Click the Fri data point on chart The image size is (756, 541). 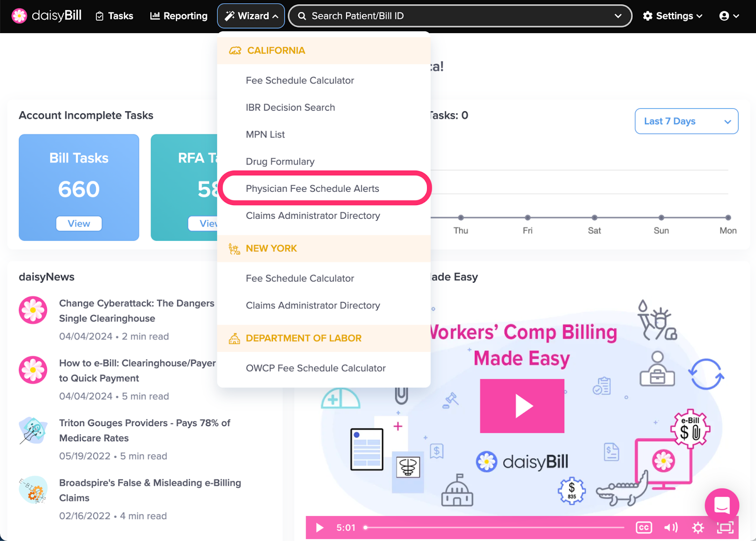coord(527,218)
